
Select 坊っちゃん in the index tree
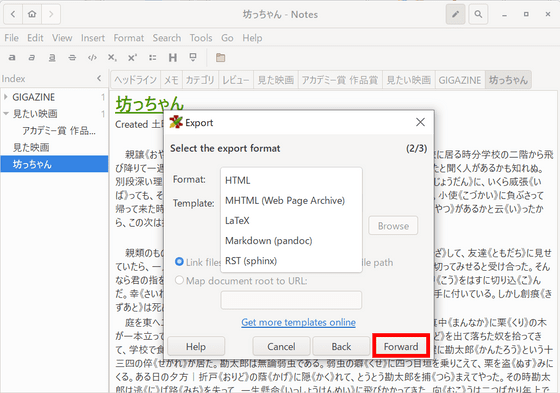54,164
